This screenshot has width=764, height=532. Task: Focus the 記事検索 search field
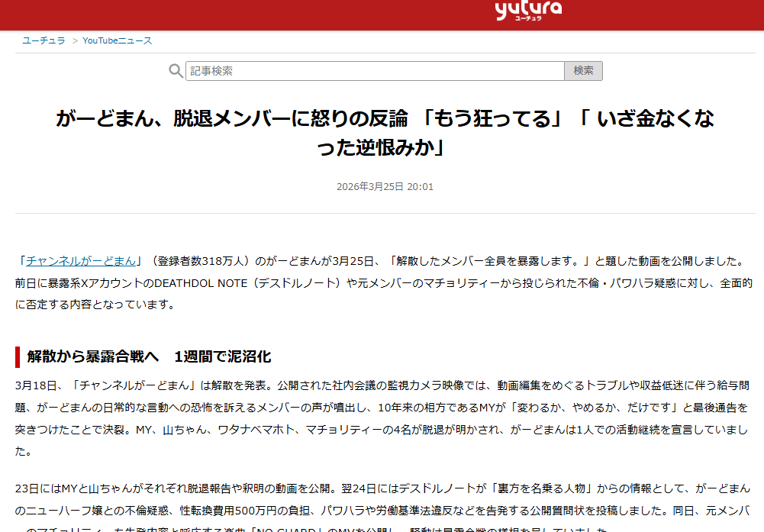coord(375,71)
